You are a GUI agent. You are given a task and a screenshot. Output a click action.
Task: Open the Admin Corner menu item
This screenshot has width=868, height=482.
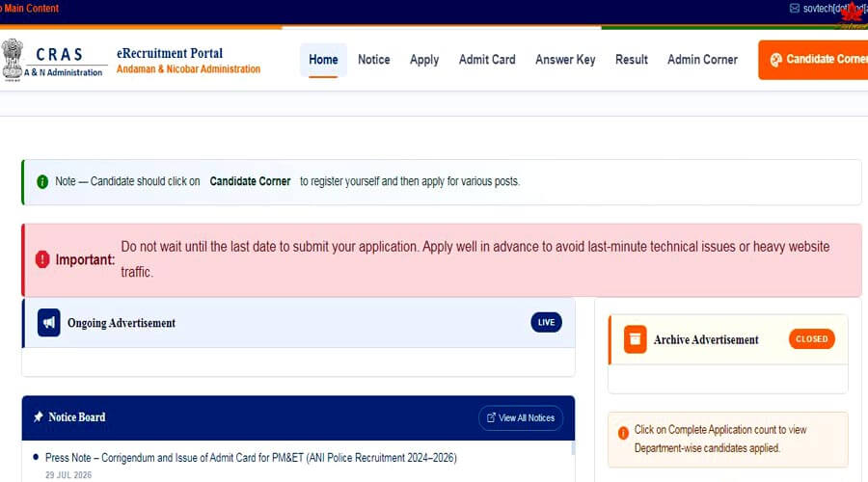(702, 59)
